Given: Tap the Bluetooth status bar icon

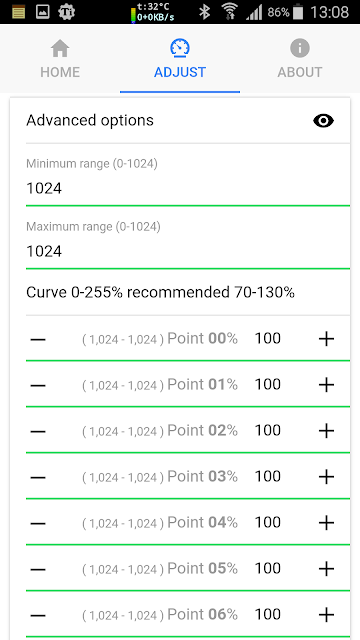Looking at the screenshot, I should pyautogui.click(x=204, y=12).
